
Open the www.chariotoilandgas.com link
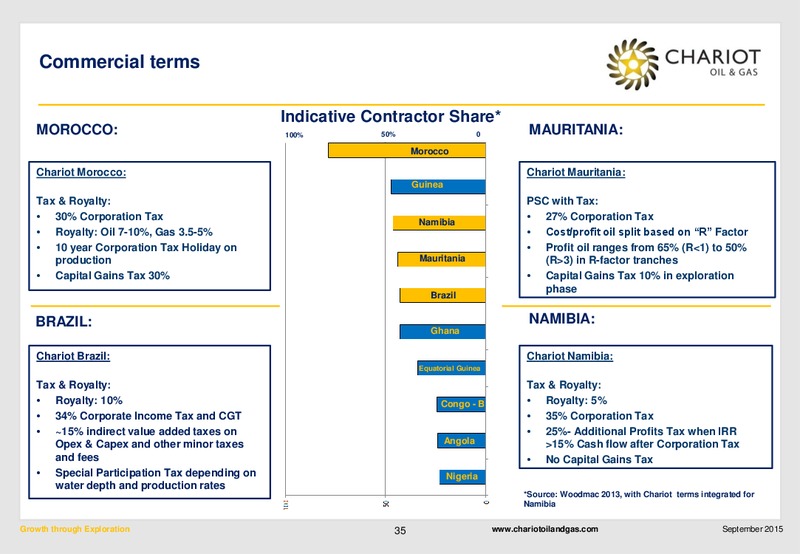click(544, 529)
